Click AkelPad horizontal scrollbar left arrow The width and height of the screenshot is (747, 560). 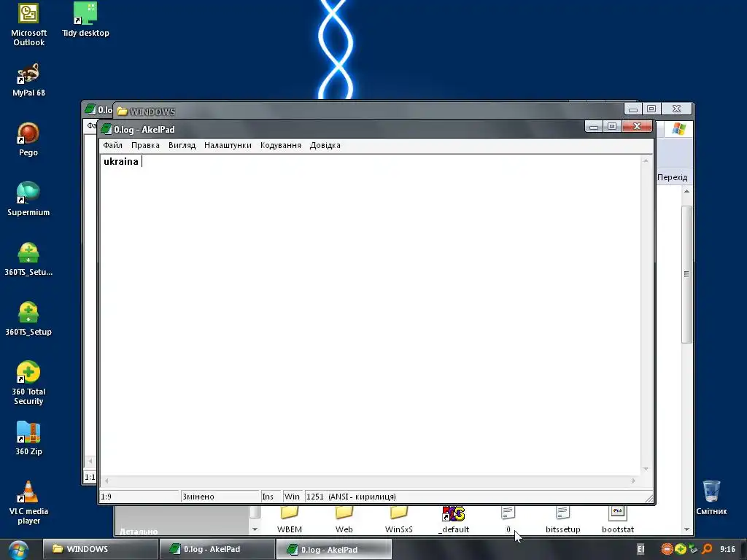point(107,481)
